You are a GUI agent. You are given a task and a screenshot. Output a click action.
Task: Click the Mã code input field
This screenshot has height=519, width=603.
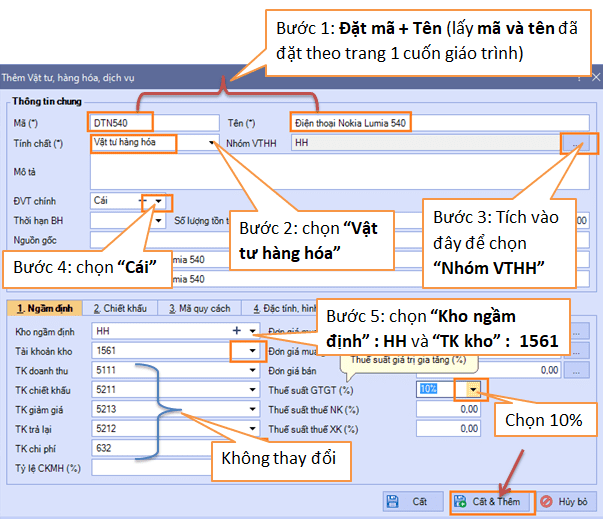[152, 122]
